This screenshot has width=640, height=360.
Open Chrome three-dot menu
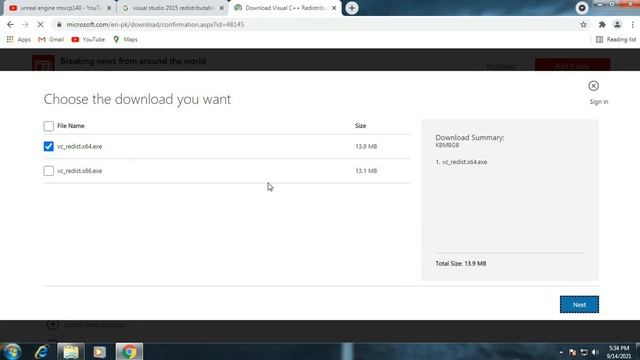[633, 24]
